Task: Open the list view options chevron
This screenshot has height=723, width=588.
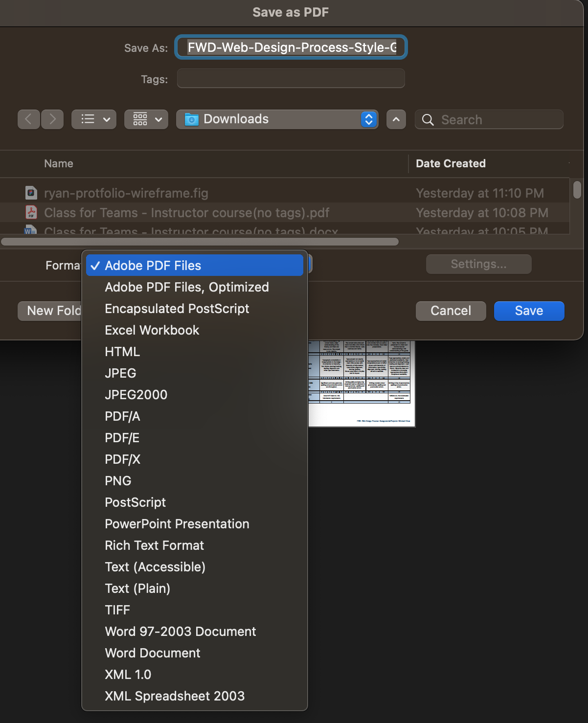Action: click(x=105, y=119)
